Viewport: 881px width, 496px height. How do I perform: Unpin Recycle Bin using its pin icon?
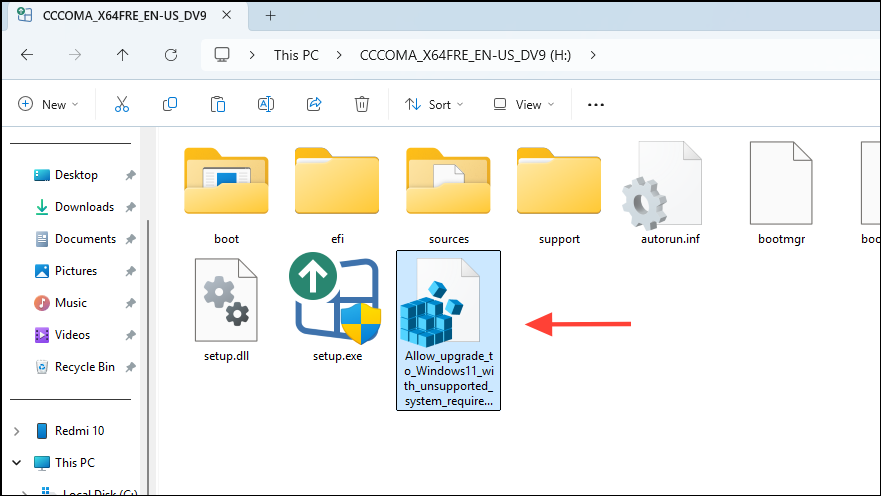130,367
